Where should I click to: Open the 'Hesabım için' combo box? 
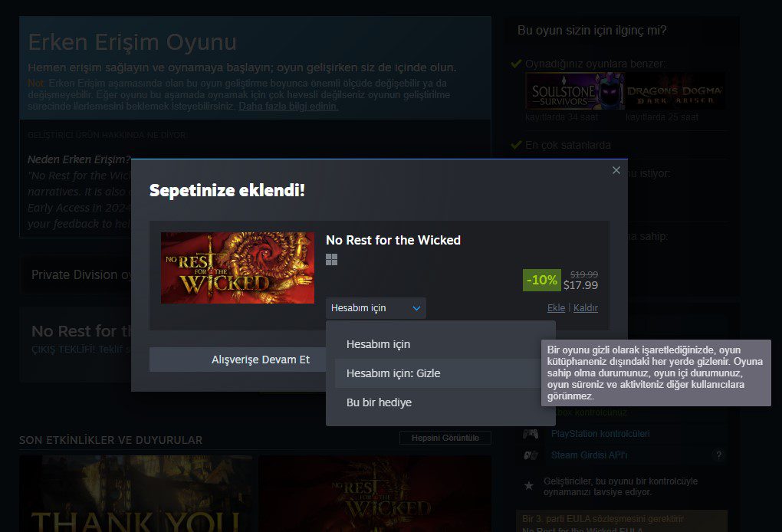point(376,308)
